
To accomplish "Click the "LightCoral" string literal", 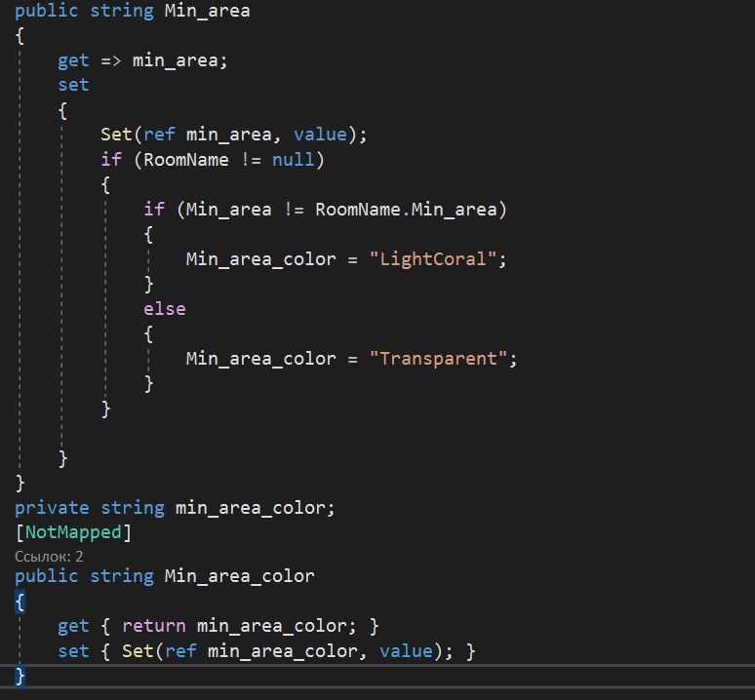I will pyautogui.click(x=433, y=259).
